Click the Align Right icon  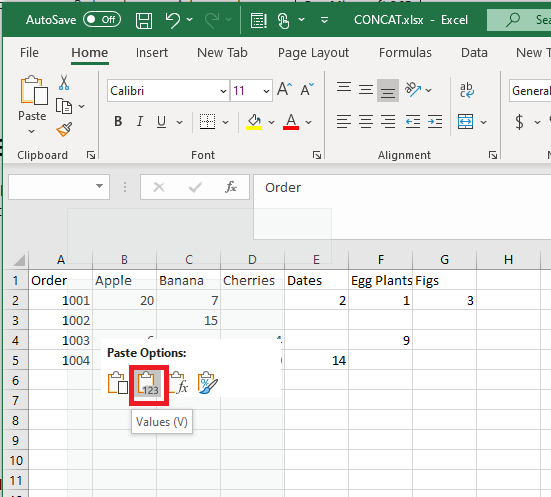coord(388,122)
